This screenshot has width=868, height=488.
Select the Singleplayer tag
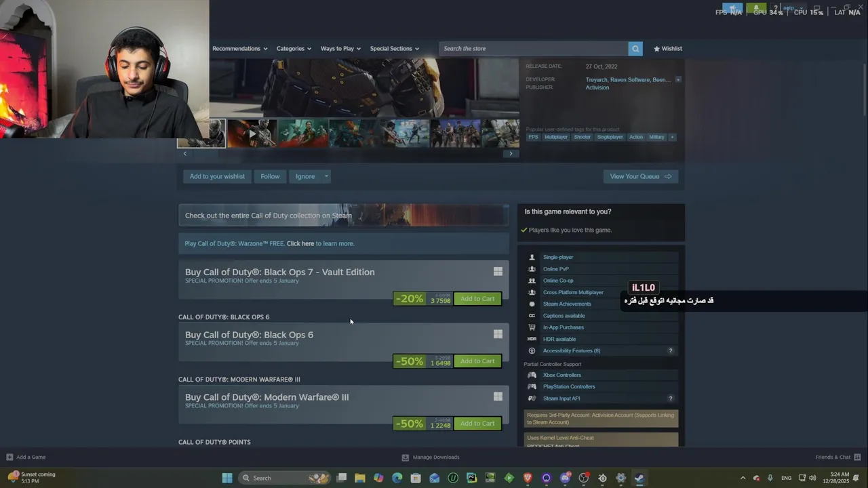(x=610, y=137)
